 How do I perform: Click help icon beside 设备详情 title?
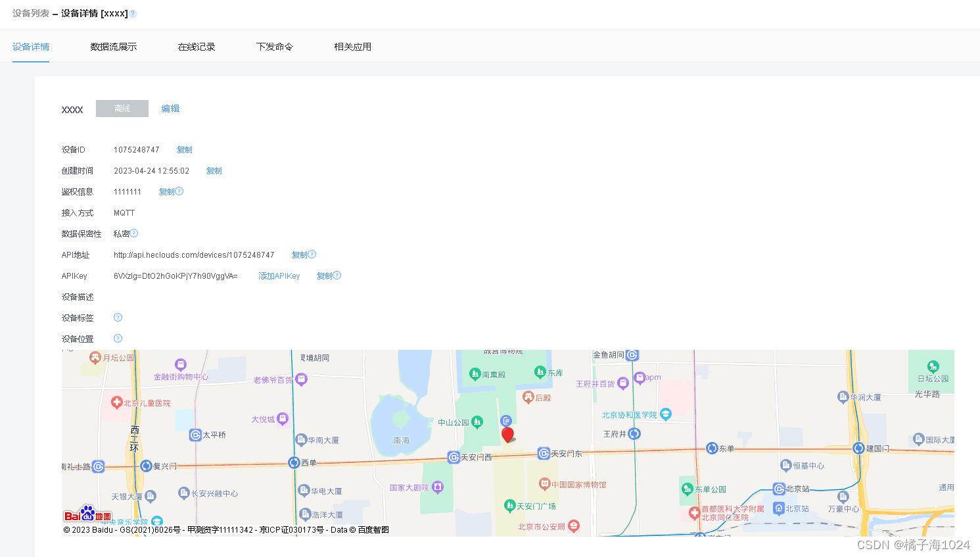pos(133,14)
